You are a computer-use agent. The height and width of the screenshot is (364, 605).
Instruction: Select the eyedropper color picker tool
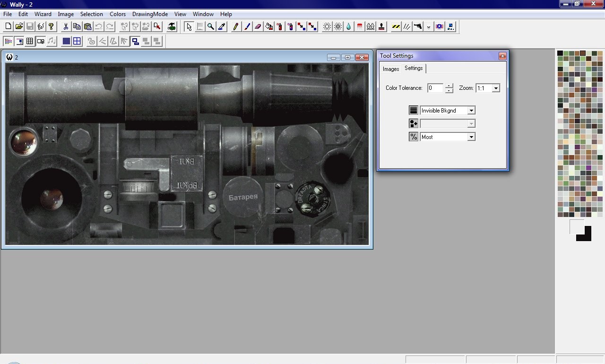222,26
